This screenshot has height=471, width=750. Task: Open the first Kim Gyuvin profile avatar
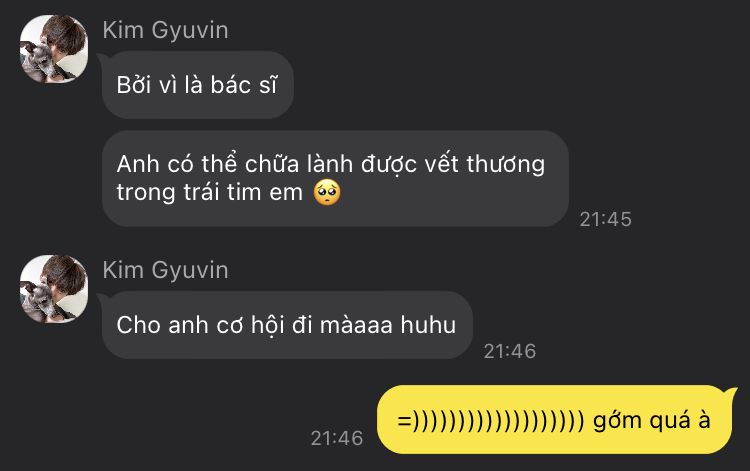[54, 49]
